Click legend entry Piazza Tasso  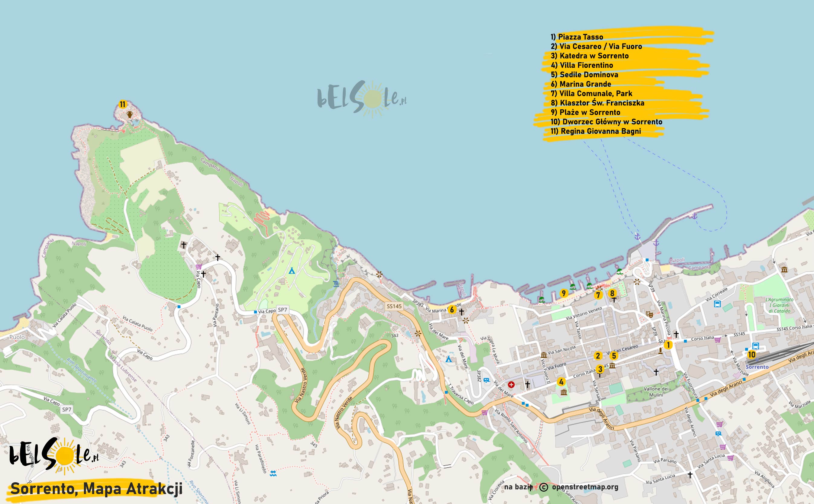pos(577,37)
